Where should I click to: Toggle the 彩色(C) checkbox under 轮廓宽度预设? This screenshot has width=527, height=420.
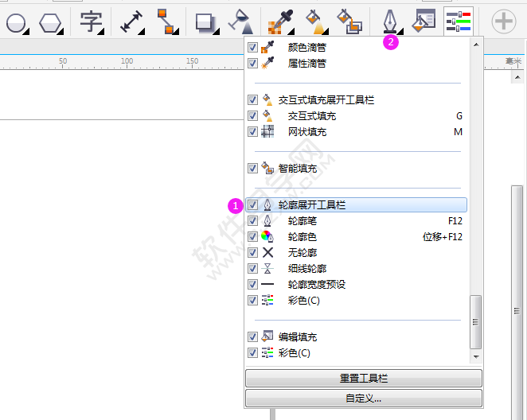(252, 300)
